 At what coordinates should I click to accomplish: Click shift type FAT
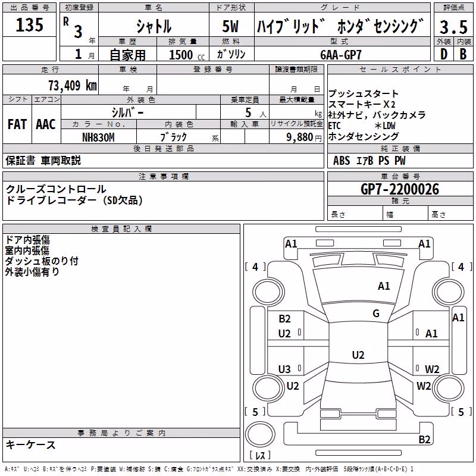17,124
